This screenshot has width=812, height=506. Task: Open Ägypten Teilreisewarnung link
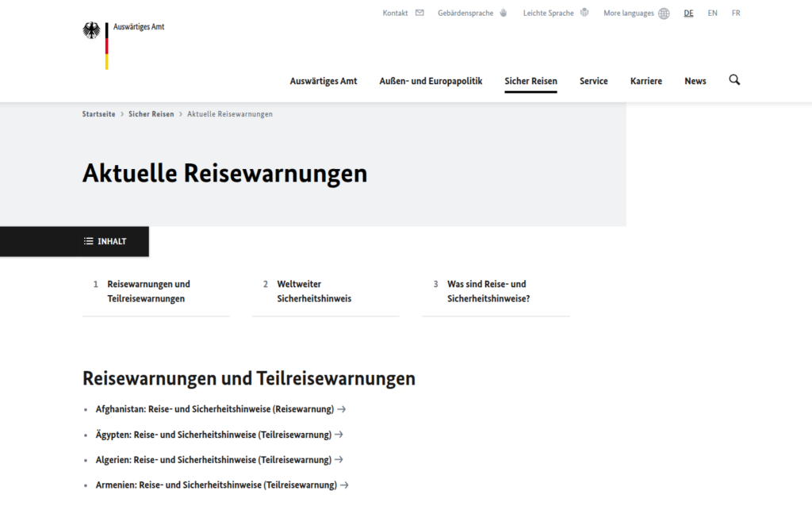click(x=213, y=435)
